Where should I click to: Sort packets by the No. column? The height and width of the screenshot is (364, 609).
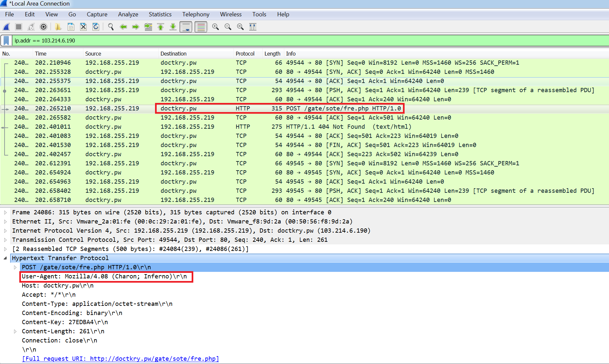coord(16,54)
